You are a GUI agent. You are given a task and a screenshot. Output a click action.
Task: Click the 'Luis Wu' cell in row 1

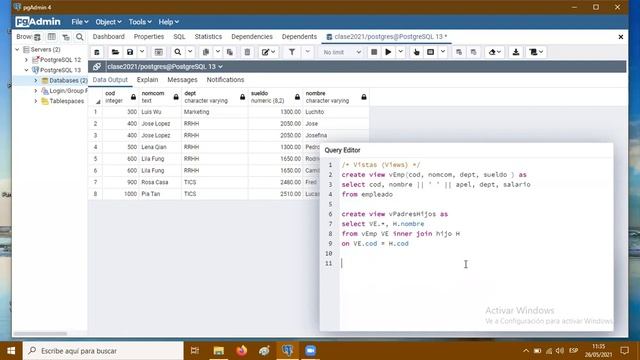tap(160, 112)
